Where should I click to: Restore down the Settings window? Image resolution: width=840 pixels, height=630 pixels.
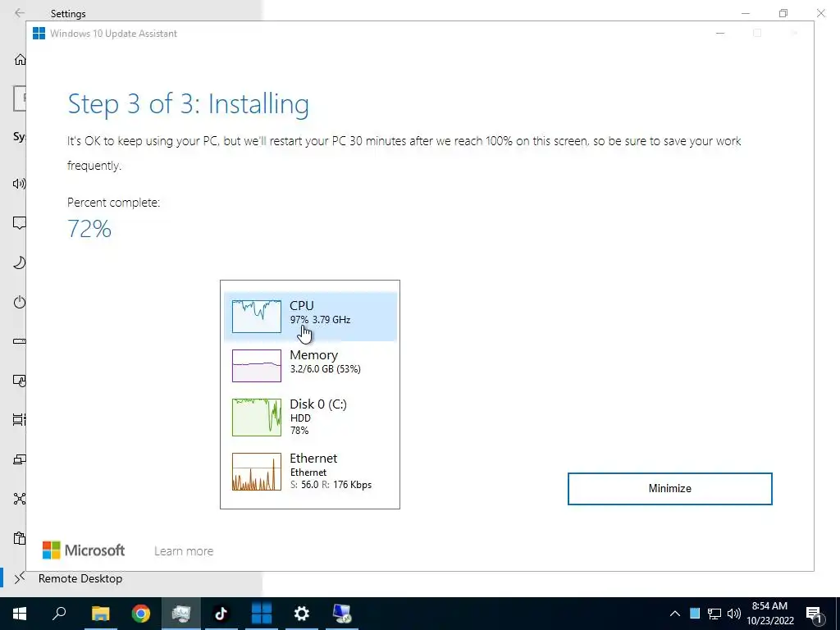783,13
